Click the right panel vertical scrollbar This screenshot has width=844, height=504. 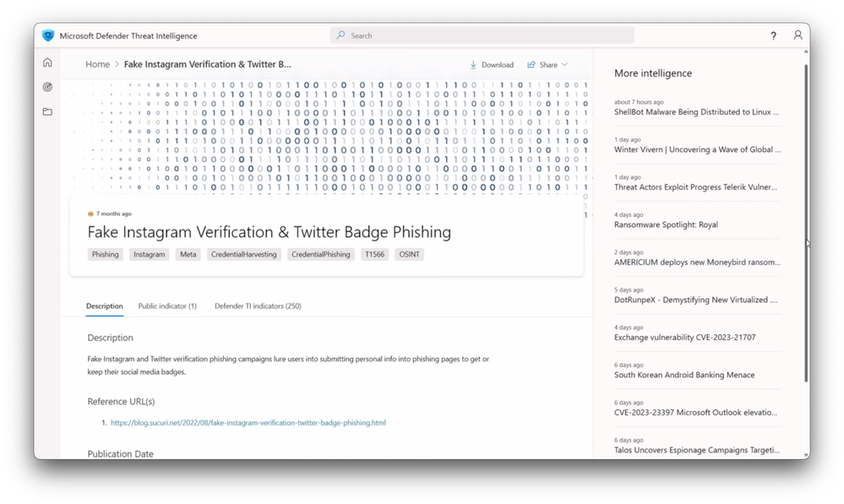(x=806, y=223)
